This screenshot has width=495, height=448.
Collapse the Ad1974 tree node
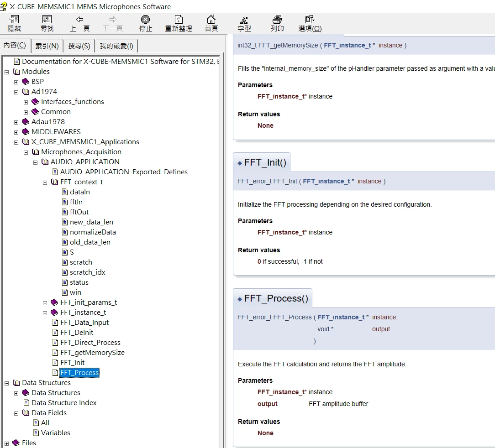(16, 92)
